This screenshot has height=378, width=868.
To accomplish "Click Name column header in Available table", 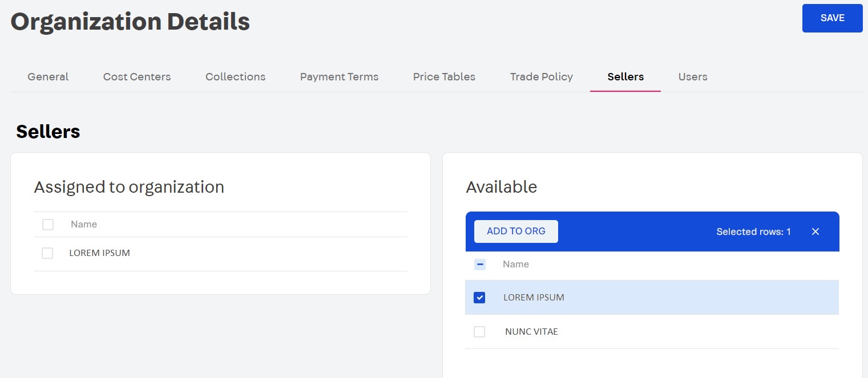I will click(515, 265).
